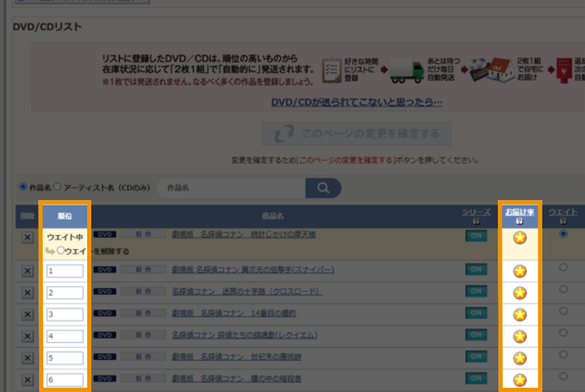Click the ウエイト column header link
585x392 pixels.
563,212
